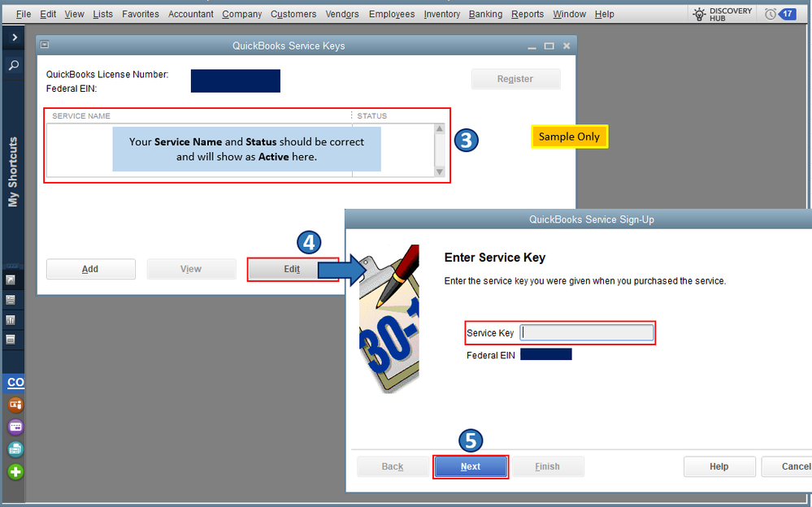Open the Favorites menu
812x507 pixels.
point(141,14)
